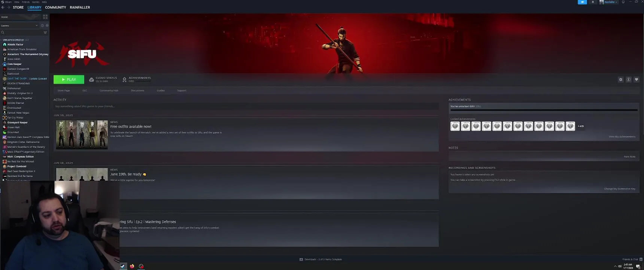Show recent games using clock icon
The width and height of the screenshot is (644, 270).
click(x=42, y=25)
